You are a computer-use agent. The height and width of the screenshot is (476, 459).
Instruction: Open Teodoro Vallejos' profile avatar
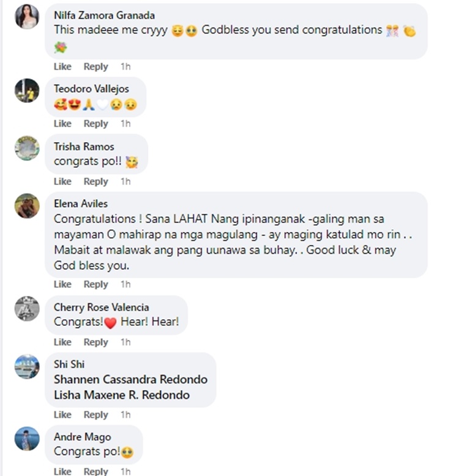coord(27,91)
